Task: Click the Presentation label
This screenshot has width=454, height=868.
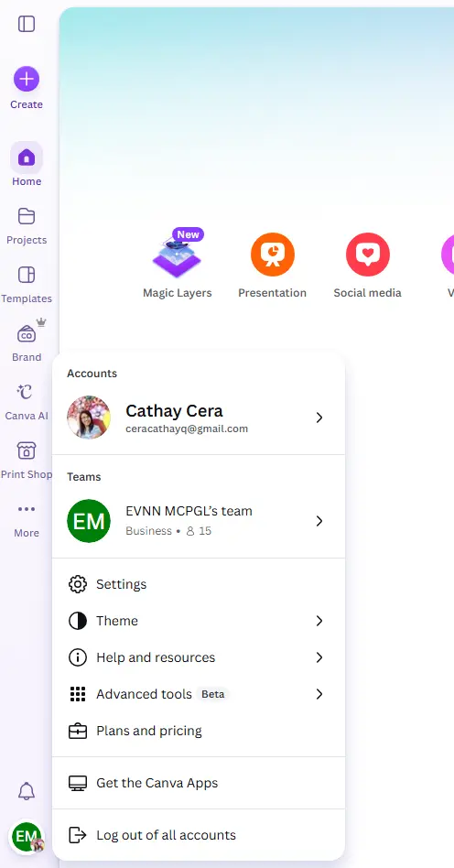Action: [x=273, y=293]
